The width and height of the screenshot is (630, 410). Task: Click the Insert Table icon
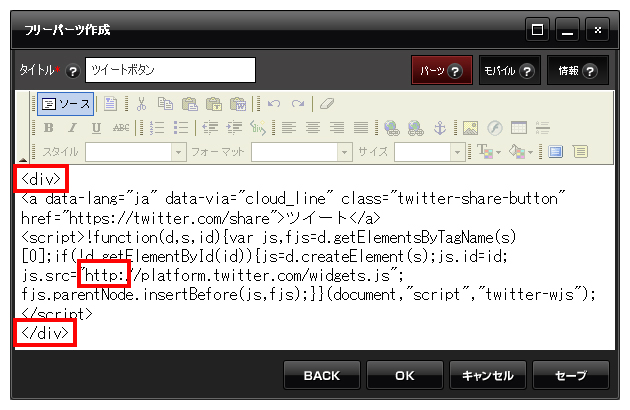519,128
